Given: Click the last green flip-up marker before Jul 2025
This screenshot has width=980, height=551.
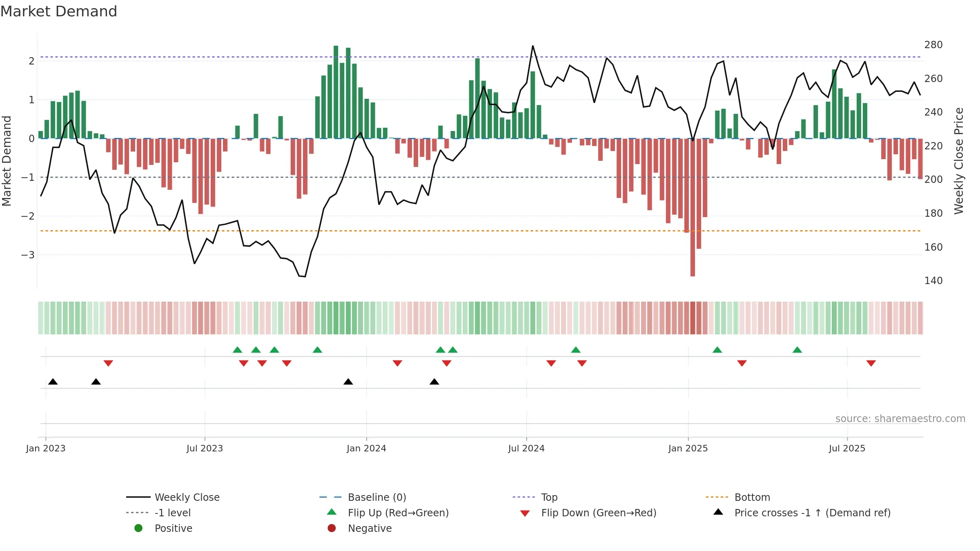Looking at the screenshot, I should [x=797, y=350].
